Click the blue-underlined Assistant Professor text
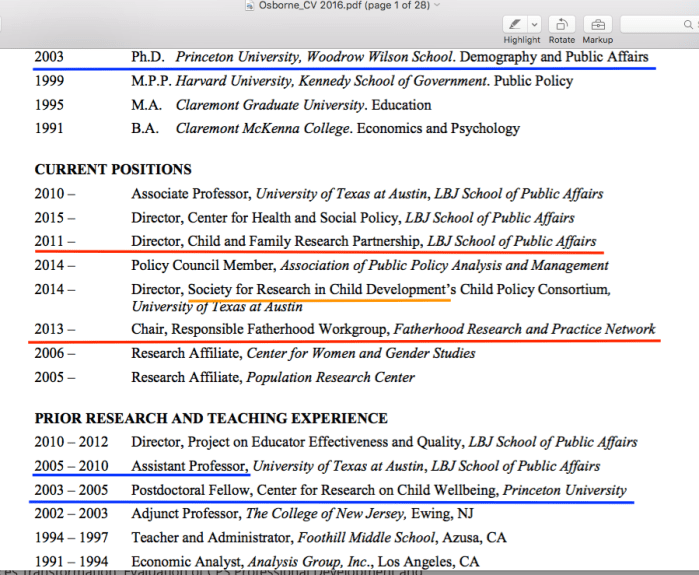 190,466
